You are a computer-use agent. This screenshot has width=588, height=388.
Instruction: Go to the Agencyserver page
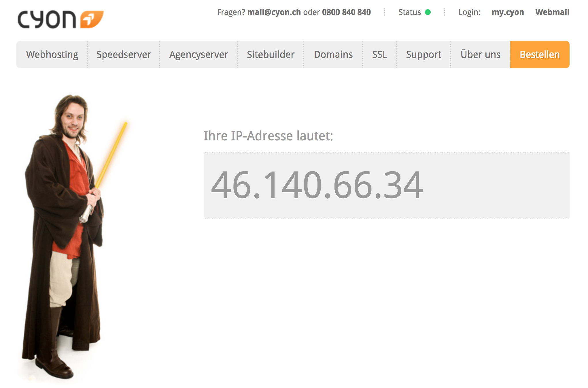tap(198, 54)
